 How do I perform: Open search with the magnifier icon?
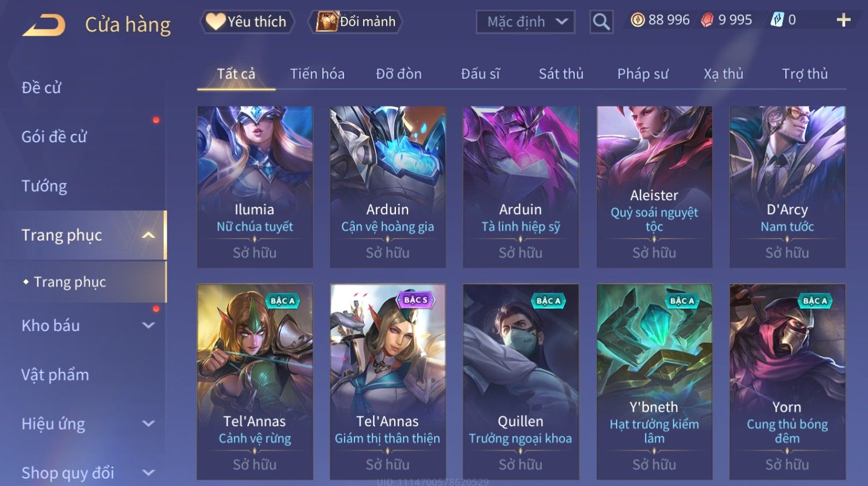click(x=601, y=22)
